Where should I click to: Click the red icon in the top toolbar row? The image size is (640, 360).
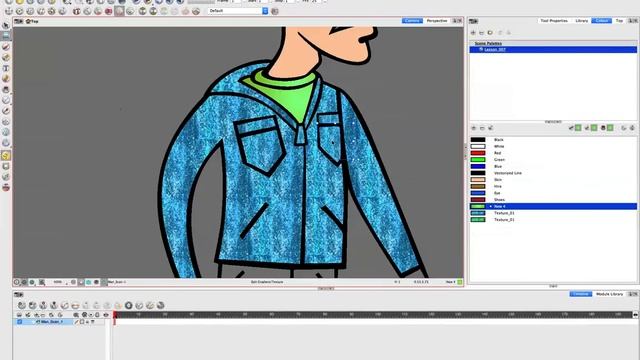[109, 11]
